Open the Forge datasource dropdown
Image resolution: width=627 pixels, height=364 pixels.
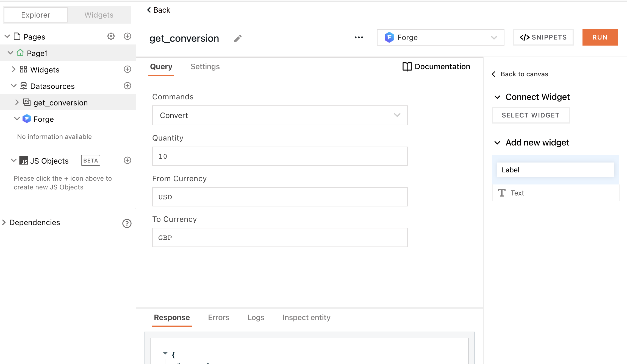coord(440,37)
